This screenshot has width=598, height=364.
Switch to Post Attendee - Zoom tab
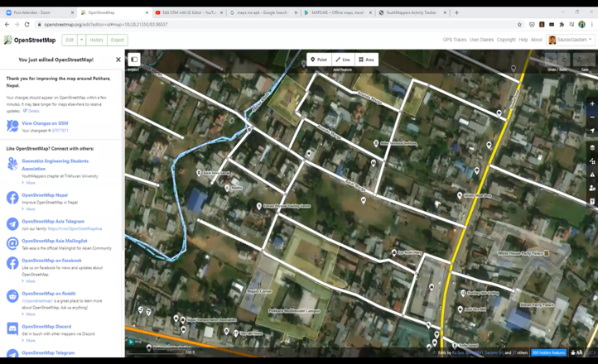click(39, 12)
